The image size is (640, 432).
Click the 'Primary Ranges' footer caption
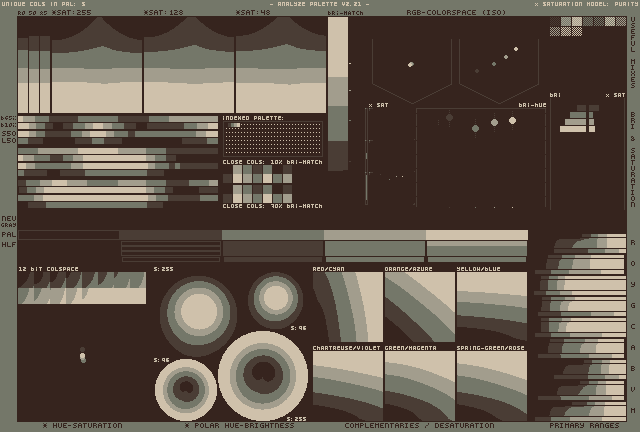[584, 425]
